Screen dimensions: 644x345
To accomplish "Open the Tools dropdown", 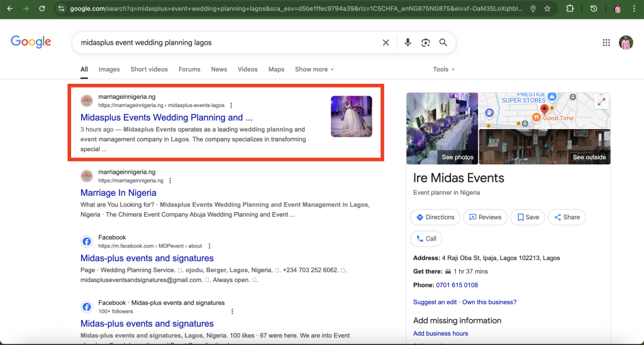I will tap(443, 69).
